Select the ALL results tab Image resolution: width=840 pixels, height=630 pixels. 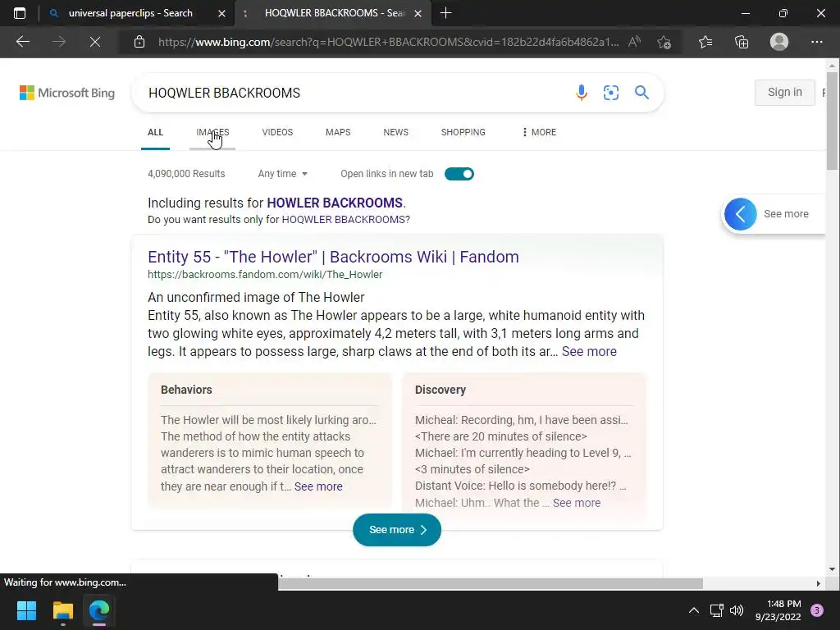[155, 132]
